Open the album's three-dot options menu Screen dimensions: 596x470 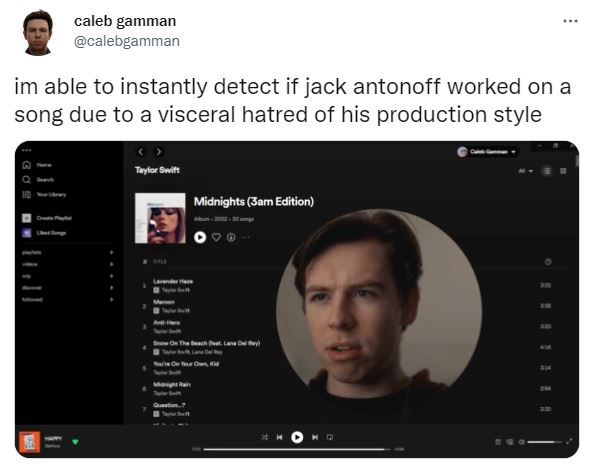click(246, 237)
